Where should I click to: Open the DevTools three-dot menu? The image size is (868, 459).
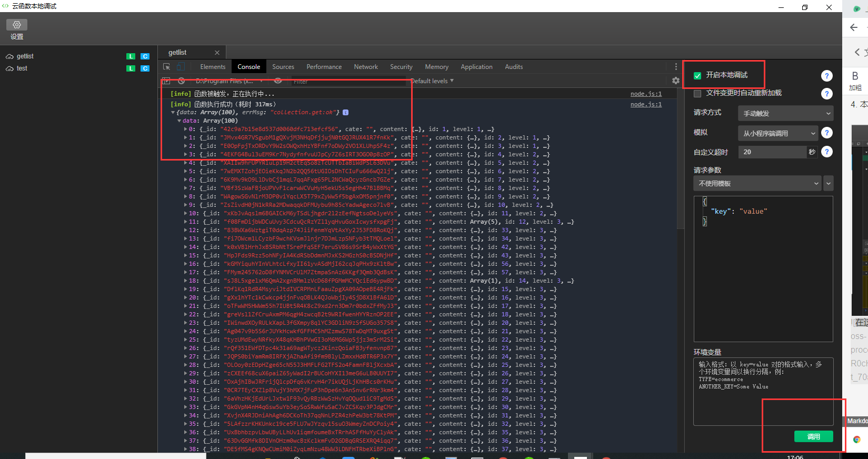(676, 67)
